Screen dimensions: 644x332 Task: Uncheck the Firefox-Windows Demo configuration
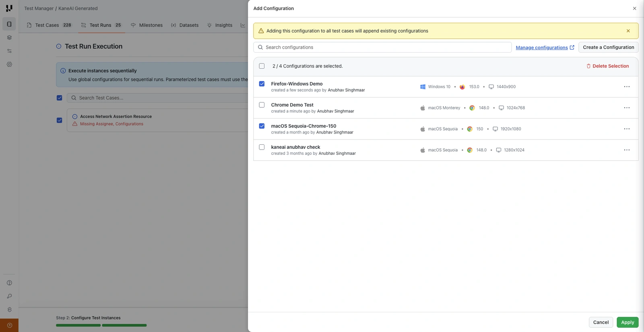click(x=262, y=84)
